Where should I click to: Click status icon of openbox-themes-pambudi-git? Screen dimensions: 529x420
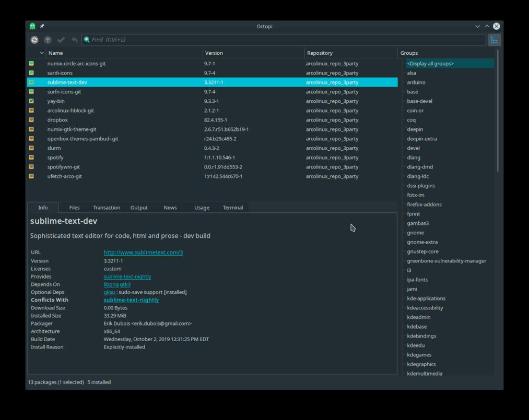(x=31, y=139)
